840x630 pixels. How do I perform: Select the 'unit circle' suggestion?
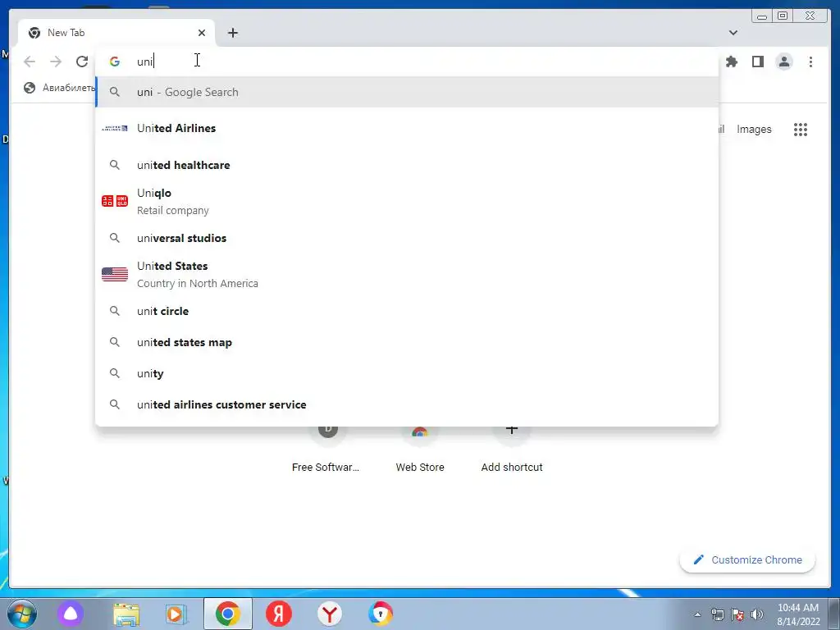[407, 311]
